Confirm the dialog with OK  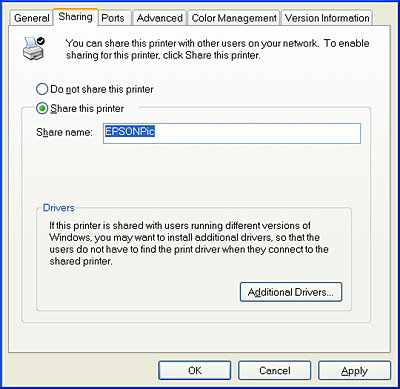pyautogui.click(x=195, y=371)
